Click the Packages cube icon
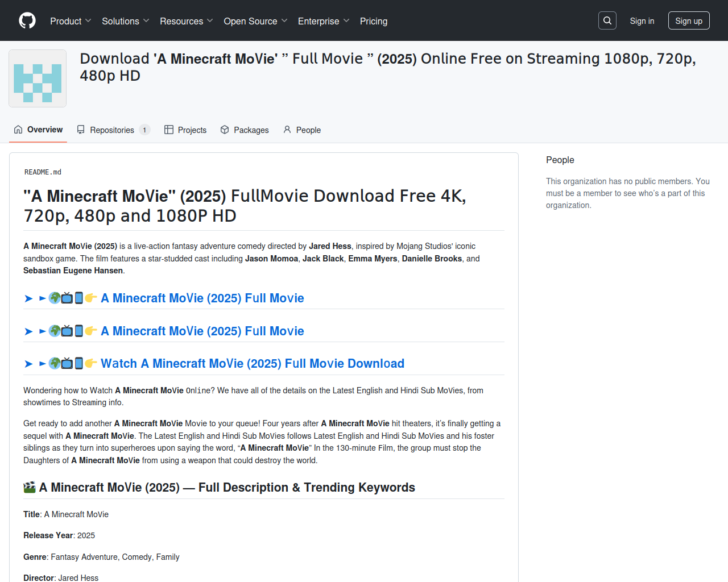This screenshot has height=582, width=728. click(x=225, y=130)
